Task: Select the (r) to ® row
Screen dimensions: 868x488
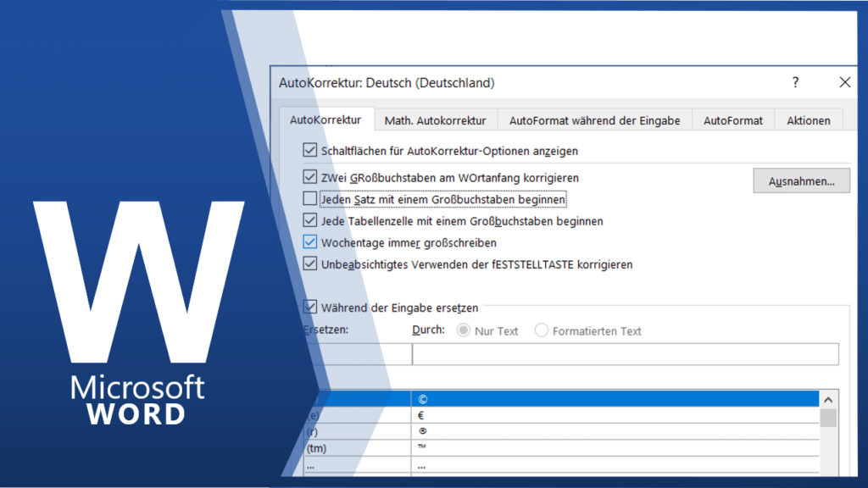Action: [x=561, y=431]
